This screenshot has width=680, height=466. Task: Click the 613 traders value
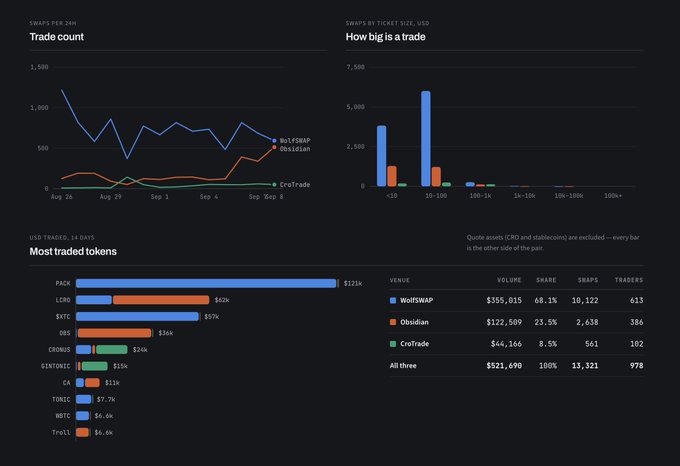637,300
